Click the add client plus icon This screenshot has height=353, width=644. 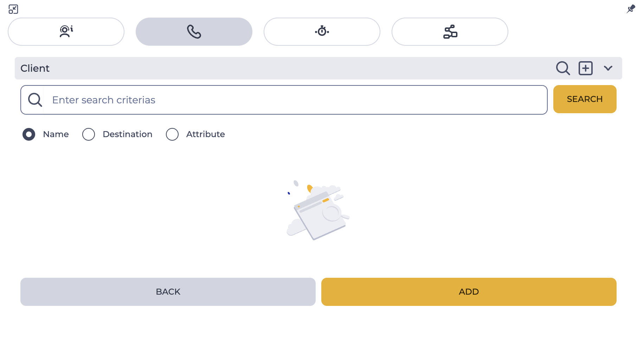coord(586,68)
